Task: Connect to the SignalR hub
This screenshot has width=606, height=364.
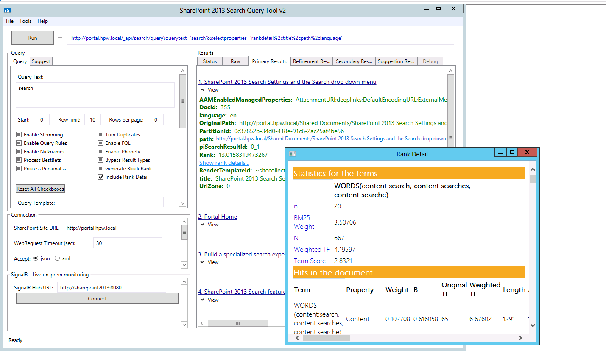Action: [97, 298]
